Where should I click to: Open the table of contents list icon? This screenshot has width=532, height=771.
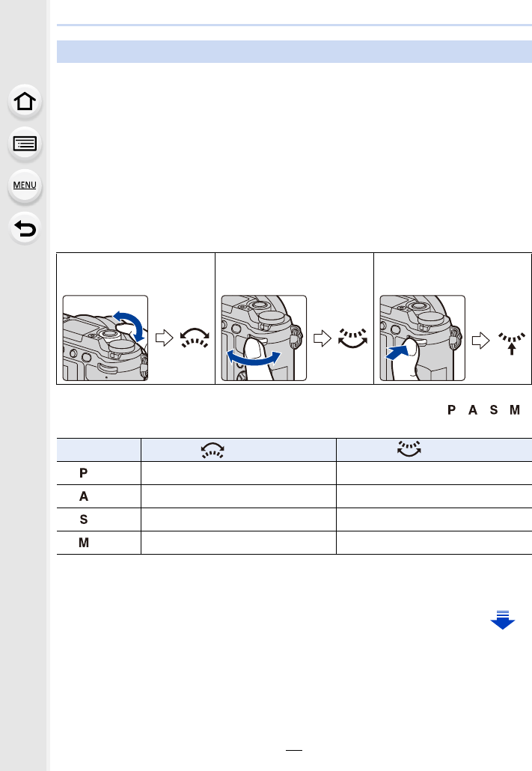pyautogui.click(x=25, y=144)
